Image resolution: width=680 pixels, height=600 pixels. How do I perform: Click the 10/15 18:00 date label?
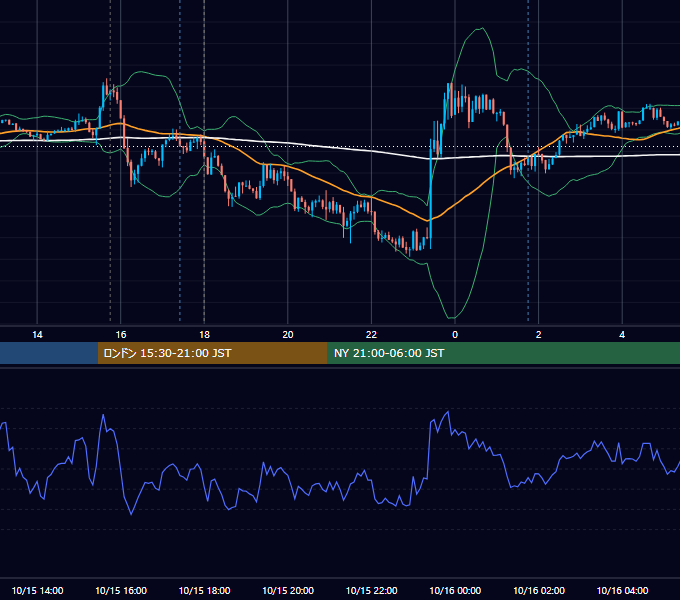(x=204, y=590)
